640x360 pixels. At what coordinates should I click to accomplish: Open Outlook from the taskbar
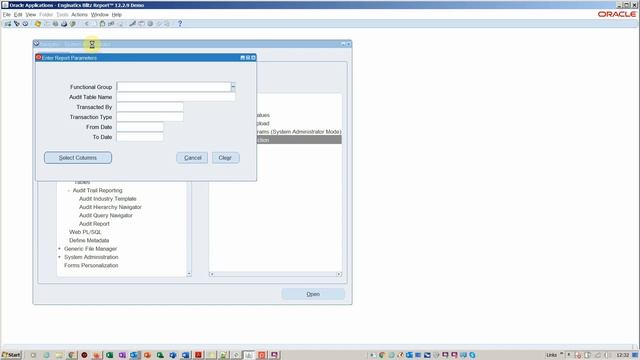(135, 355)
